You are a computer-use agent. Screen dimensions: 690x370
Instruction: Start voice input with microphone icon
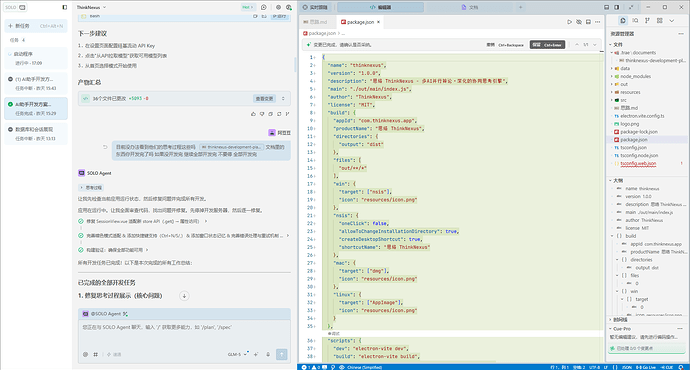pos(268,354)
